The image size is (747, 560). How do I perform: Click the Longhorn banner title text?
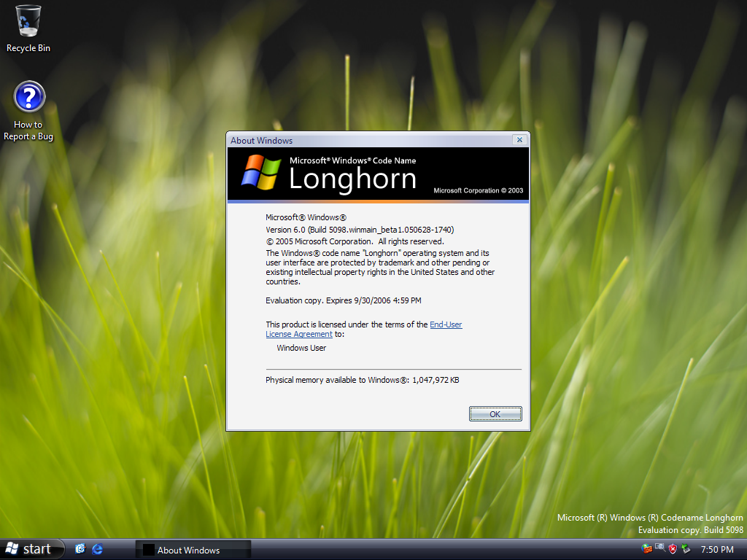click(352, 179)
